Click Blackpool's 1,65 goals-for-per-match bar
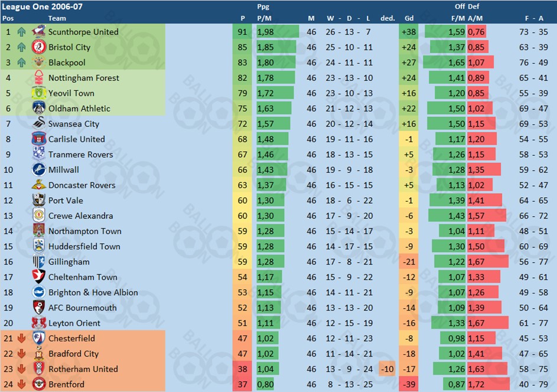Screen dimensions: 557x392 [x=444, y=63]
